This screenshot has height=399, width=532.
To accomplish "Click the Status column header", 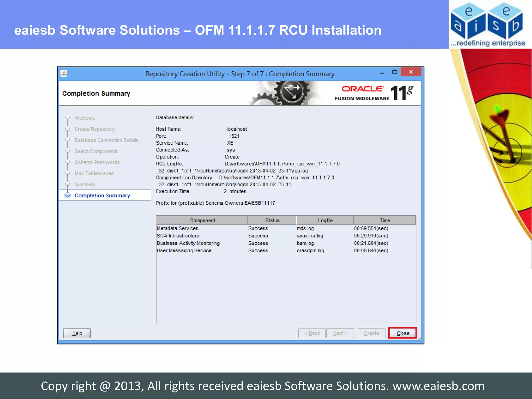I will pyautogui.click(x=272, y=220).
